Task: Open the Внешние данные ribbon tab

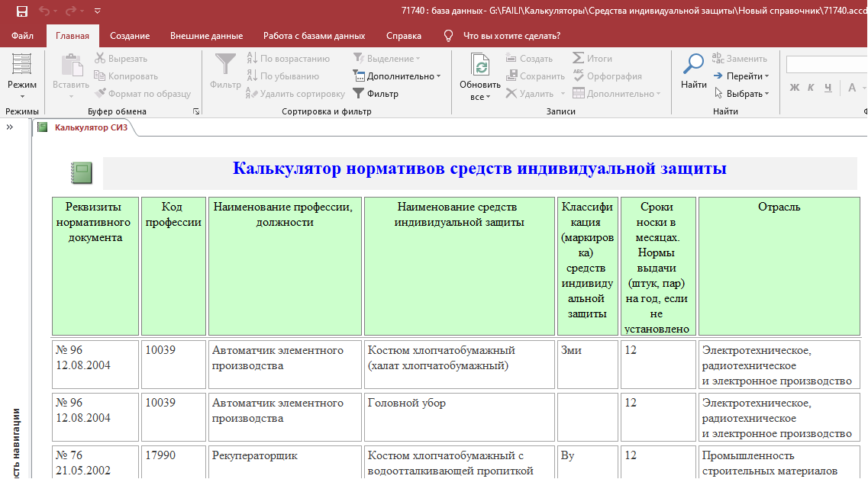Action: [x=206, y=36]
